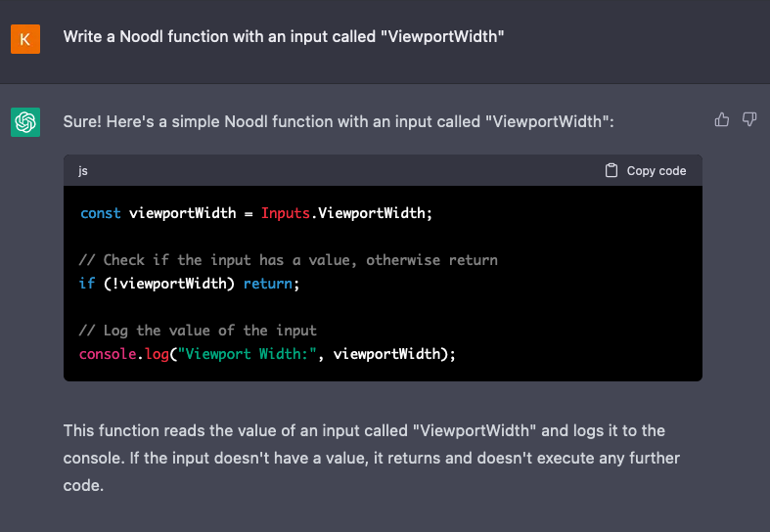The width and height of the screenshot is (770, 532).
Task: Click the ChatGPT logo avatar
Action: [25, 122]
